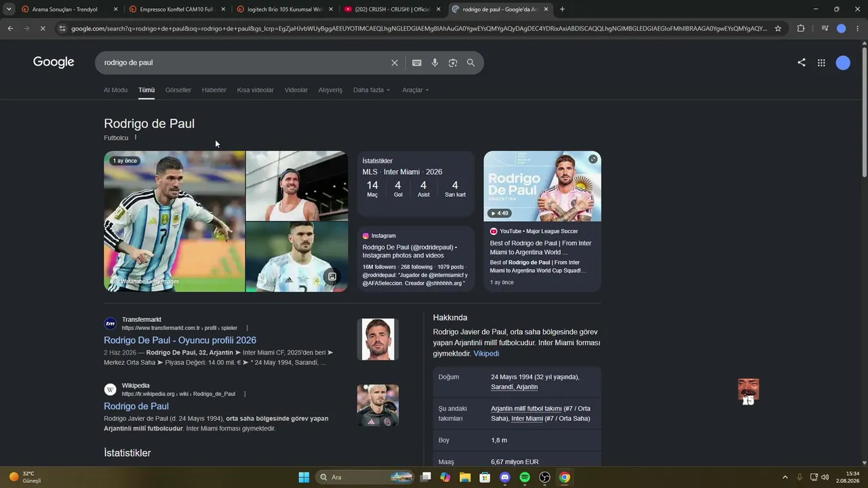Expand the Araçlar tools dropdown
The height and width of the screenshot is (488, 868).
click(416, 90)
